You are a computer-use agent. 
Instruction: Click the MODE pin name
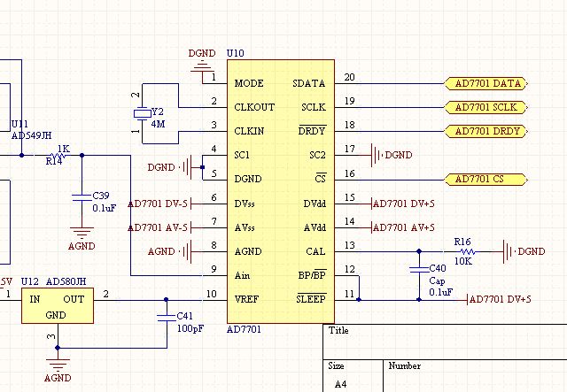(x=249, y=83)
